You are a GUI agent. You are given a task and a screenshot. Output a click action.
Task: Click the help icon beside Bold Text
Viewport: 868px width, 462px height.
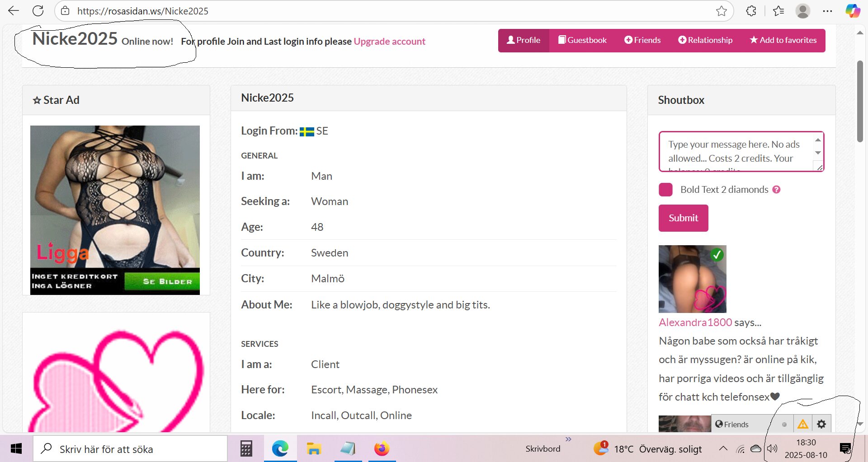[776, 190]
